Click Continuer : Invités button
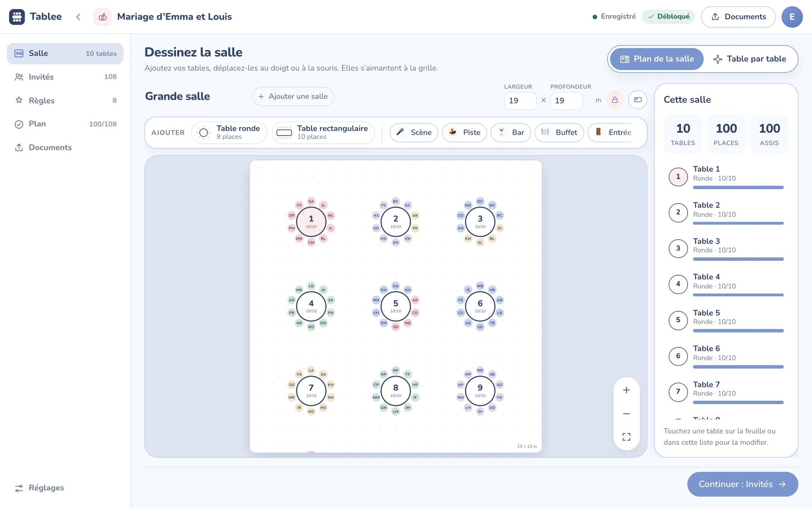The image size is (812, 508). 742,484
